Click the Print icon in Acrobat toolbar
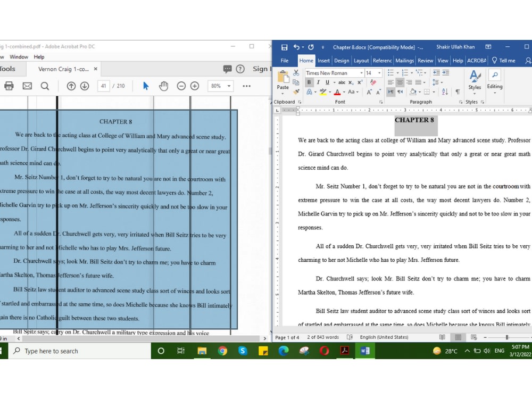532x399 pixels. coord(9,86)
